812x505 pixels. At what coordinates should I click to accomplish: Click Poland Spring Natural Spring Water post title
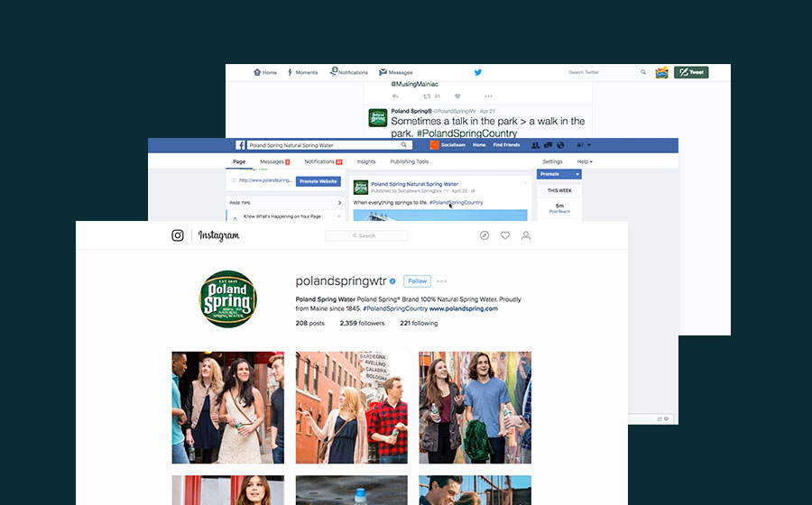click(x=414, y=184)
